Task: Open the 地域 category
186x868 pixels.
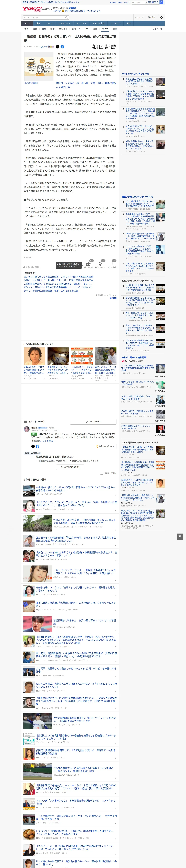Action: 115,29
